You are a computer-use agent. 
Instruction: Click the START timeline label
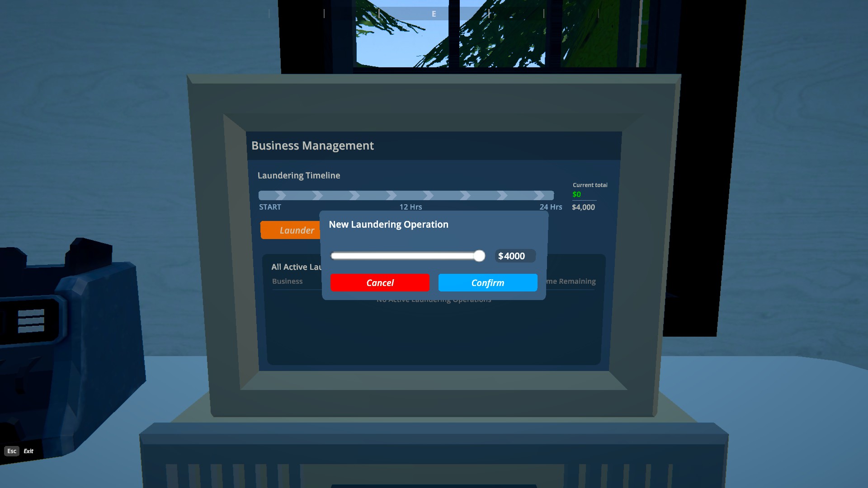tap(270, 207)
